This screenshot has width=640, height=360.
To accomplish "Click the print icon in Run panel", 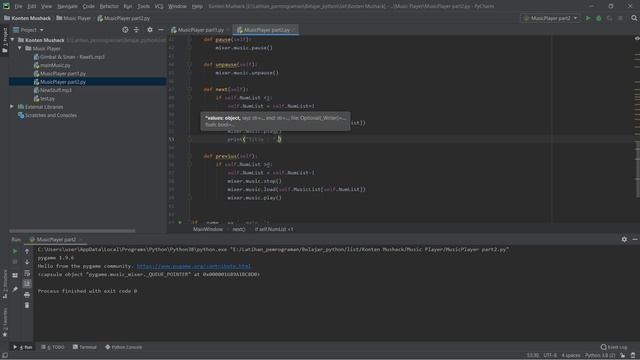I will (27, 294).
